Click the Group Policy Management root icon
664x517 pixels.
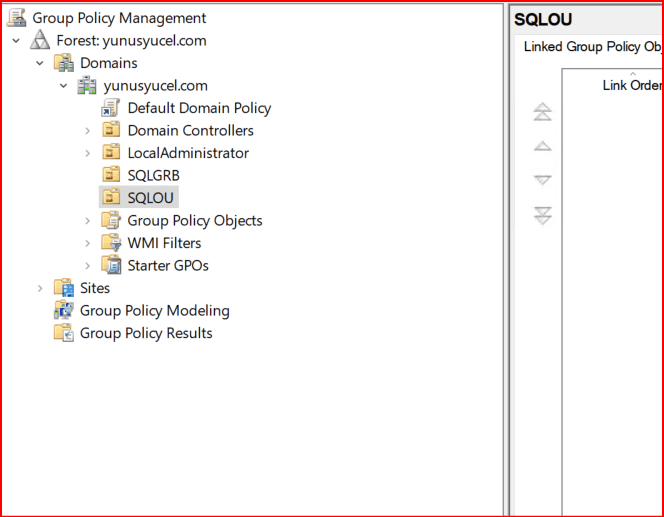[17, 18]
